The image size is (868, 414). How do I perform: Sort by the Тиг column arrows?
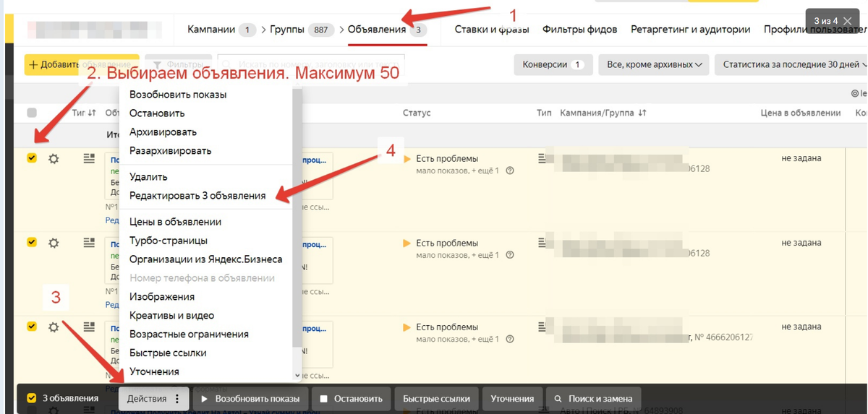pyautogui.click(x=92, y=113)
